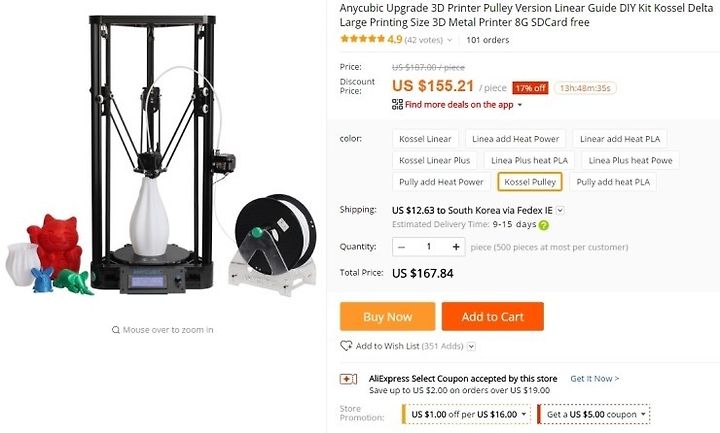
Task: Click the magnifier zoom icon under product image
Action: (116, 330)
